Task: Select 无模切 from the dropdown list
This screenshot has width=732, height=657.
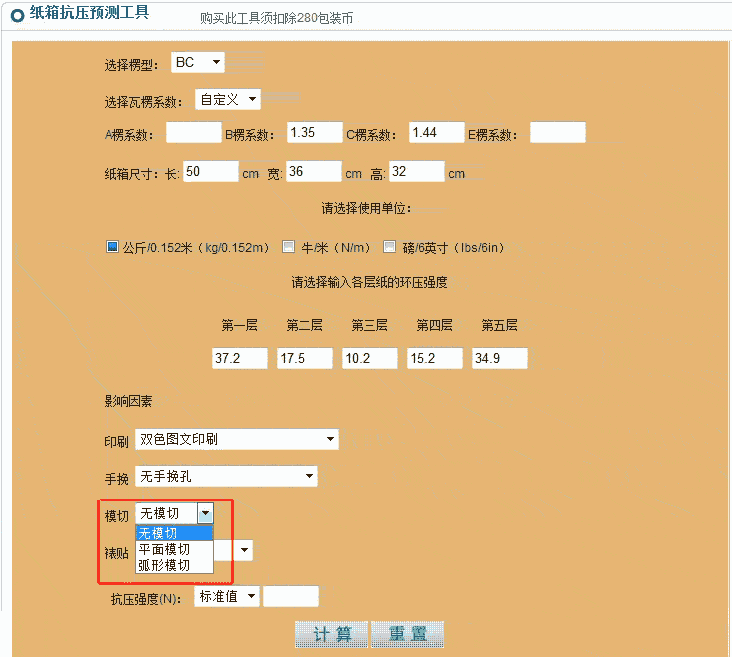Action: click(174, 533)
